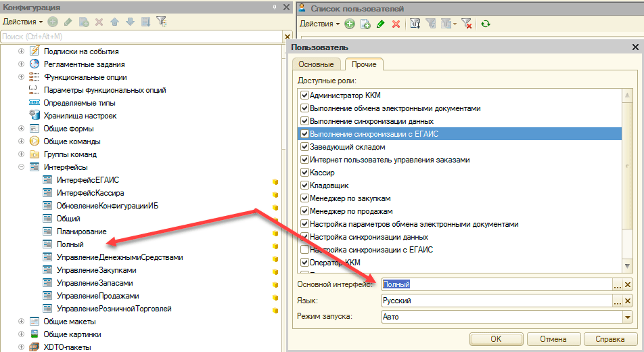The width and height of the screenshot is (644, 352).
Task: Click the delete X icon in the Конфигурация toolbar
Action: (x=99, y=22)
